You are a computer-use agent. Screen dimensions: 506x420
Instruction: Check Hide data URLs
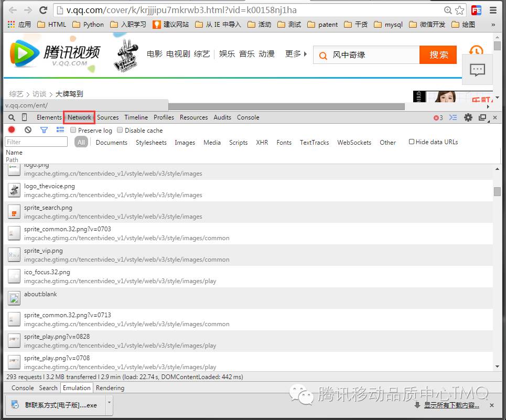[x=412, y=142]
